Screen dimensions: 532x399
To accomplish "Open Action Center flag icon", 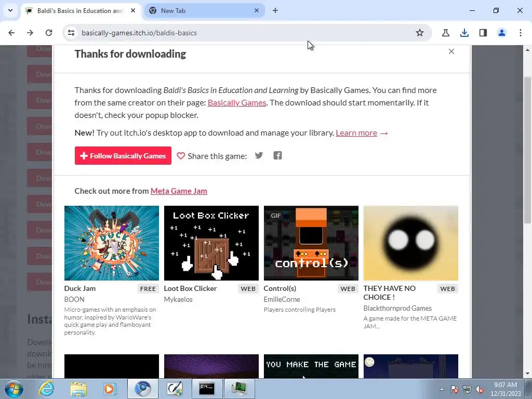I will (x=455, y=389).
